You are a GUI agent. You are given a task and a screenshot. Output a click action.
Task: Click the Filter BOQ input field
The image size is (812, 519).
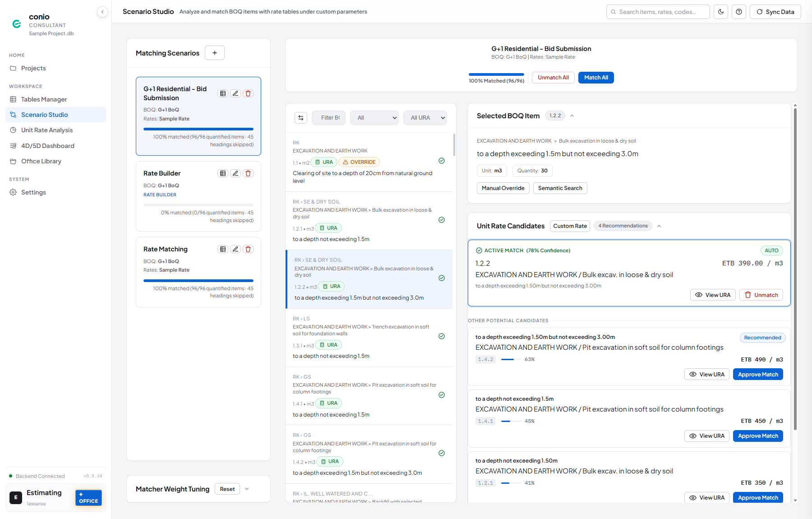(x=328, y=118)
